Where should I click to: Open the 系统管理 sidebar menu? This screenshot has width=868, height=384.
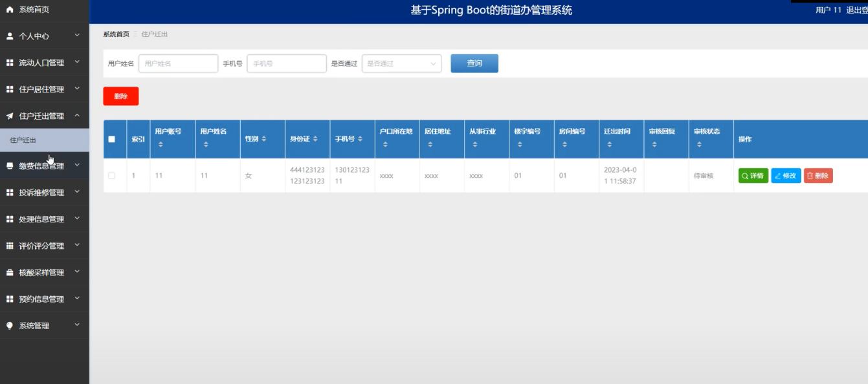[44, 326]
